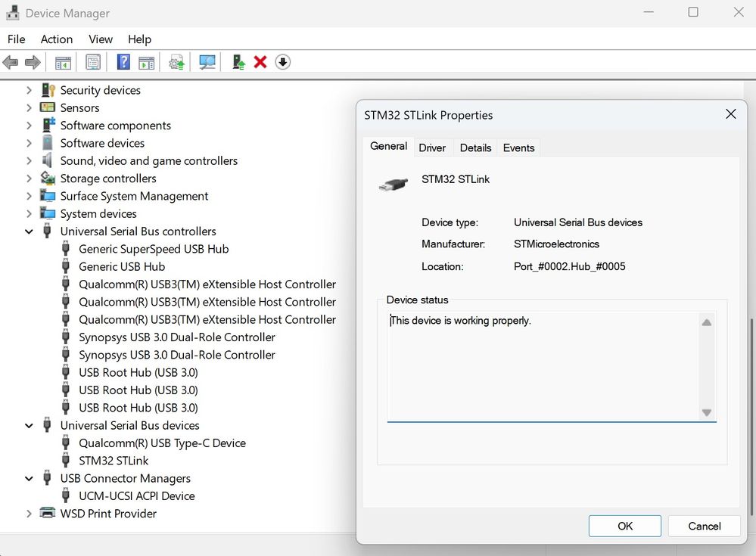The image size is (756, 556).
Task: Close the STM32 STLink Properties dialog
Action: [x=730, y=114]
